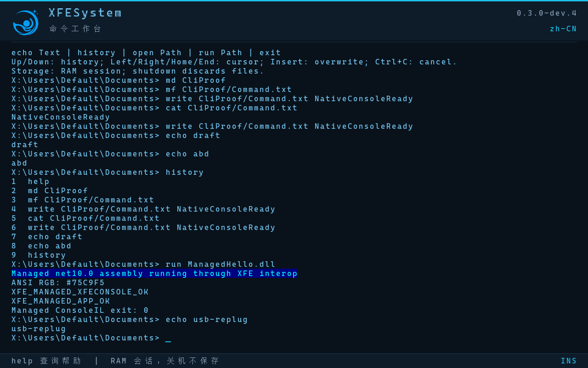Click the 0.3.0-dev.4 version label

coord(547,13)
